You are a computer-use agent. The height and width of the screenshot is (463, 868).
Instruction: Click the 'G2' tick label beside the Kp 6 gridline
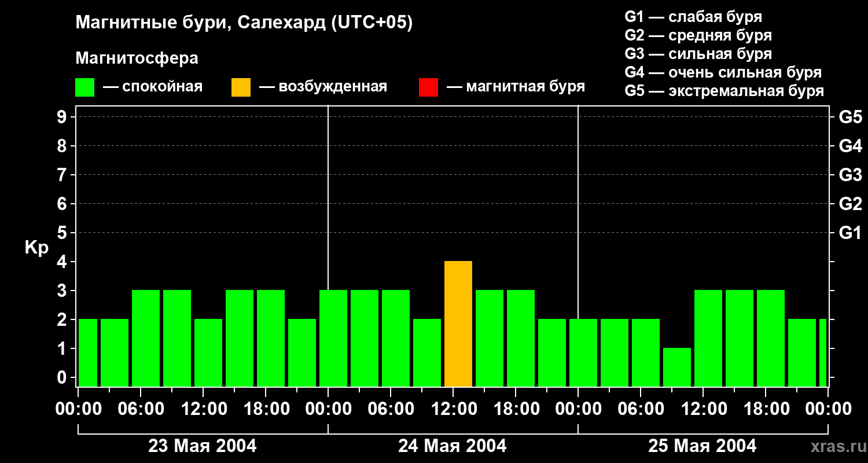(850, 204)
